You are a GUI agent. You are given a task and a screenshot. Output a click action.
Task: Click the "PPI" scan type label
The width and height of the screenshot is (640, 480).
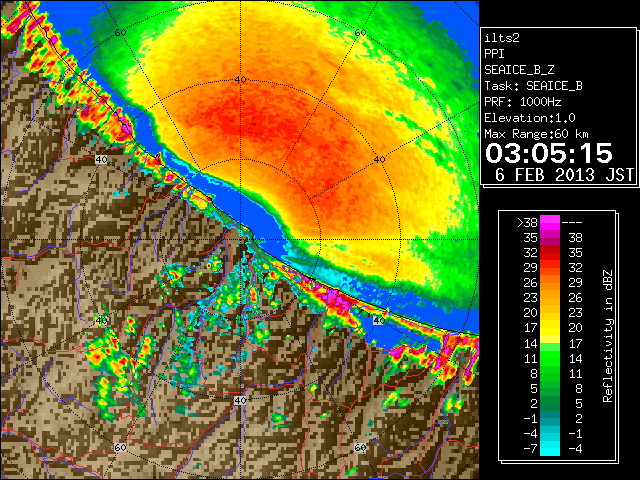(494, 54)
